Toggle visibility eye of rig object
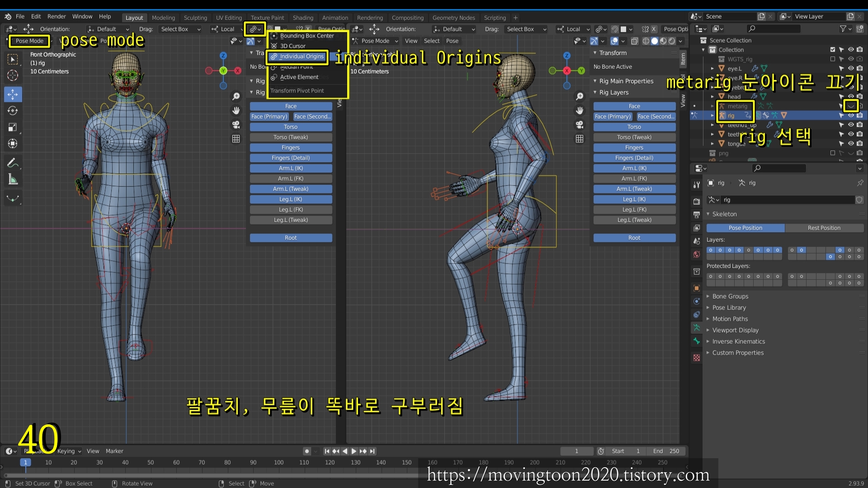Screen dimensions: 868x488 pos(851,115)
